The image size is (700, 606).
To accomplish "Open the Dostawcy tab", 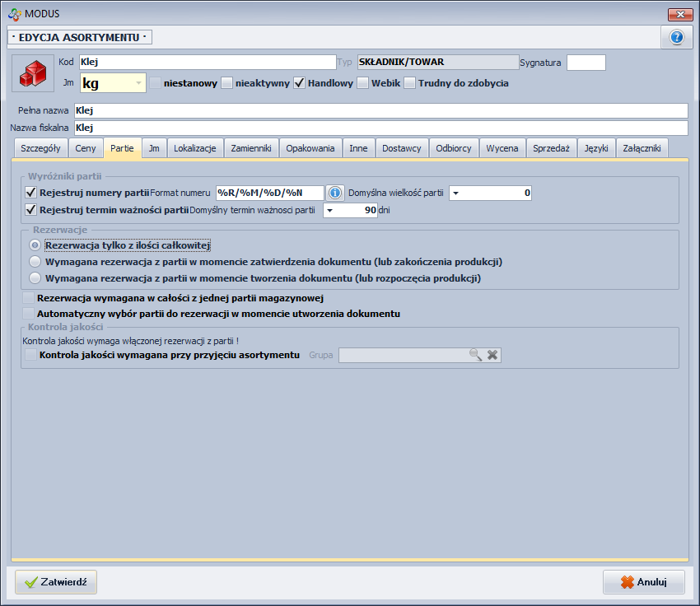I will click(402, 148).
